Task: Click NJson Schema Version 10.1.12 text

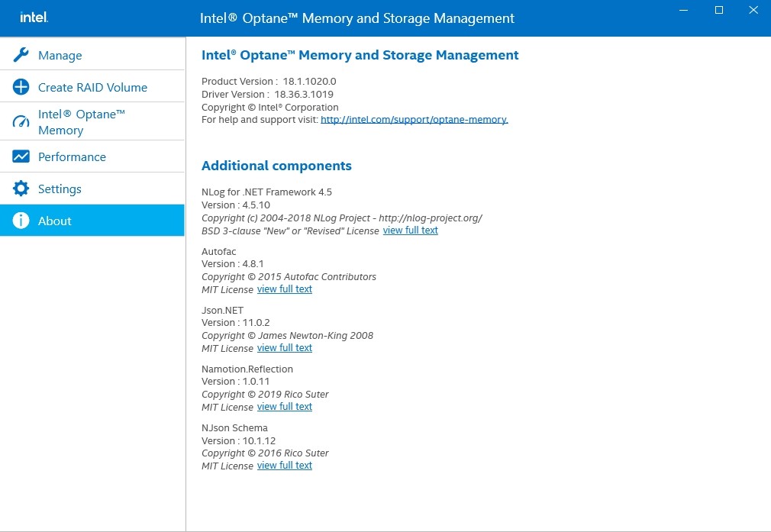Action: pos(238,440)
